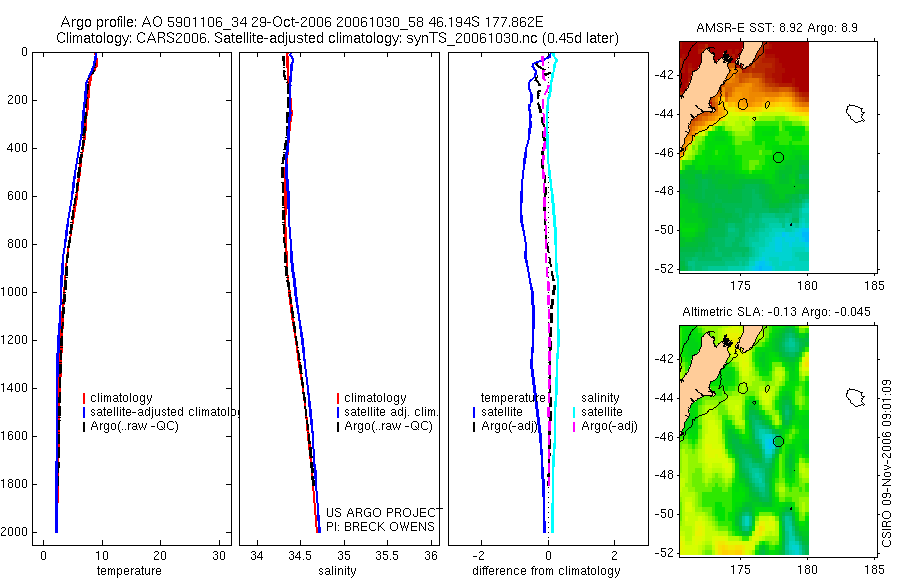
Task: Click the 'temperature' x-axis label
Action: 129,571
